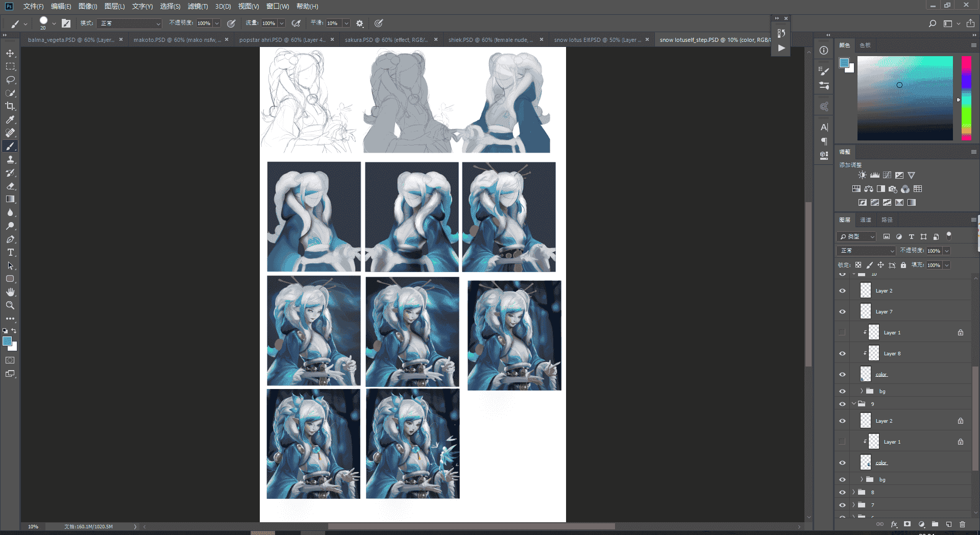This screenshot has height=535, width=980.
Task: Hide Layer 8 visibility eye
Action: point(842,353)
